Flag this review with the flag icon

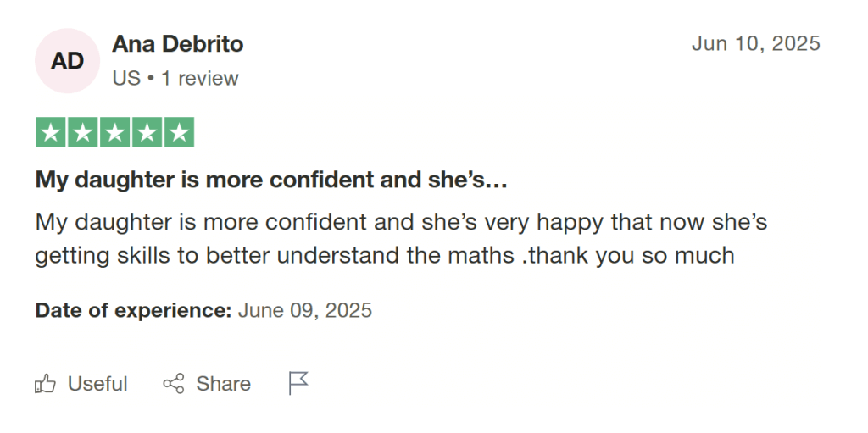tap(298, 384)
